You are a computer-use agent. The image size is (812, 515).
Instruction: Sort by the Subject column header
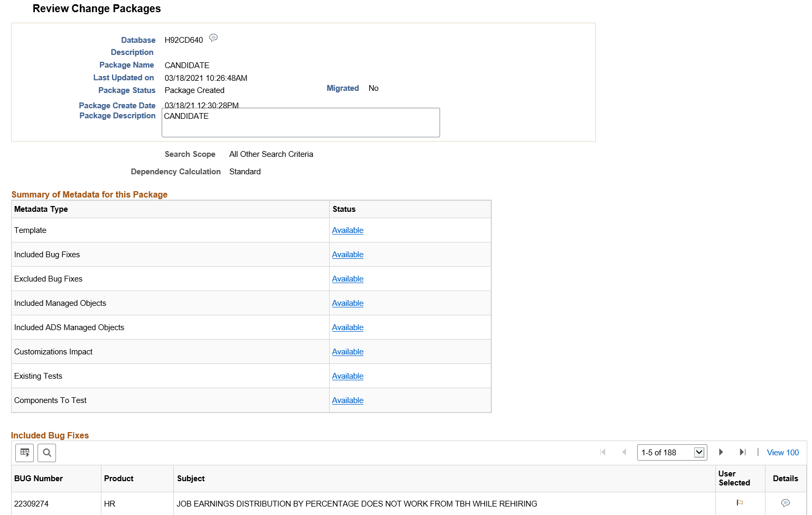(191, 479)
